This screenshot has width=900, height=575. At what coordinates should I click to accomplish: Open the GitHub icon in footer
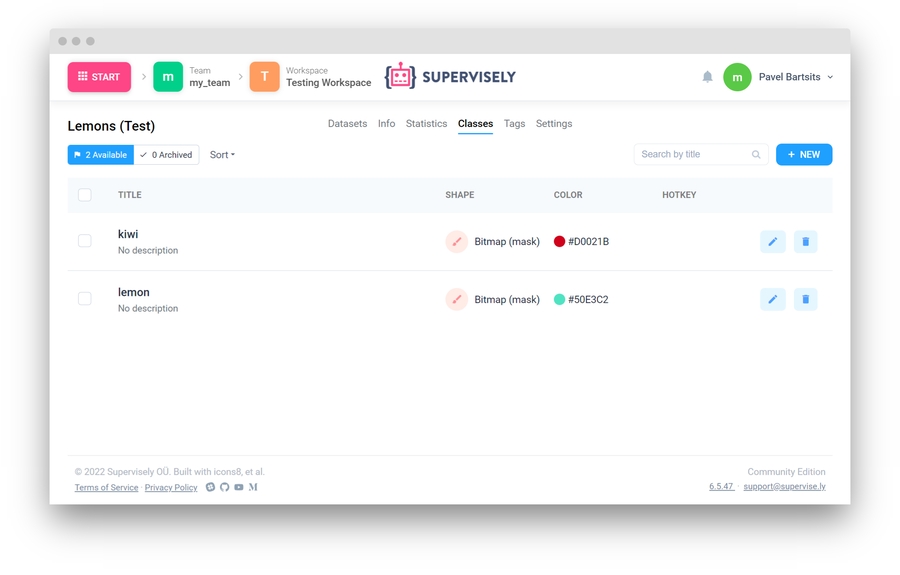pyautogui.click(x=224, y=487)
